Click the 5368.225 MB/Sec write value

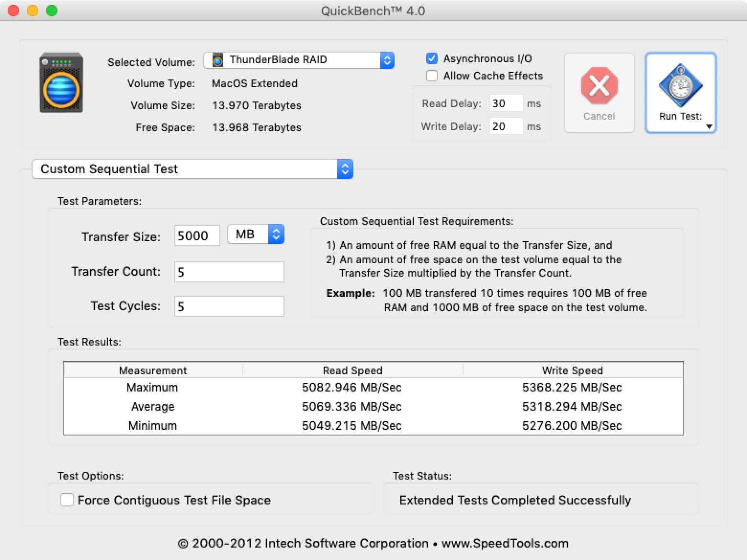tap(572, 387)
